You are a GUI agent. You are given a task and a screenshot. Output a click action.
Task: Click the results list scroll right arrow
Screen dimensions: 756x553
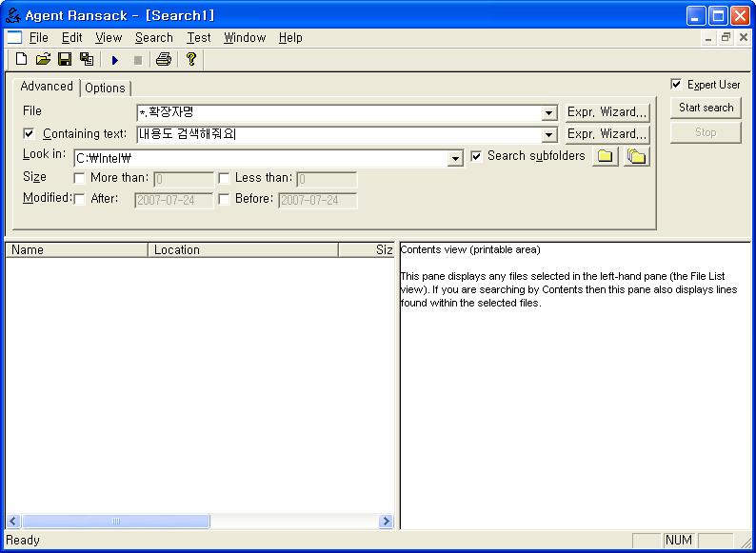tap(386, 522)
